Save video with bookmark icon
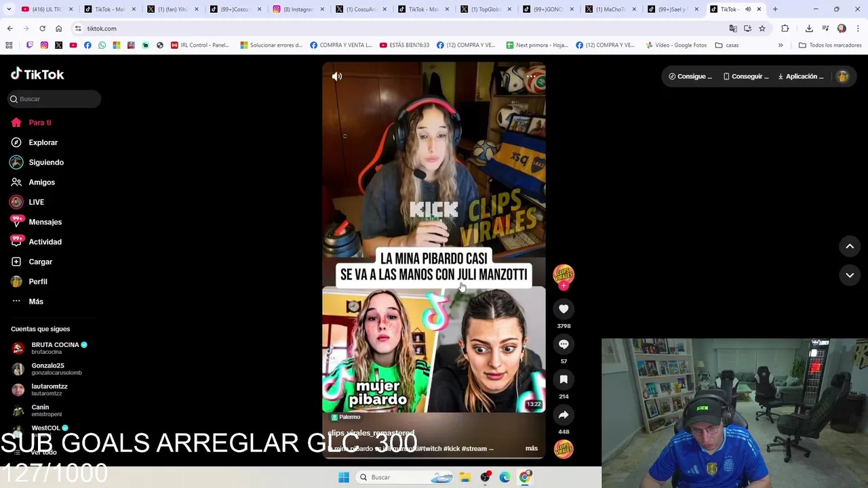This screenshot has height=488, width=868. 564,380
